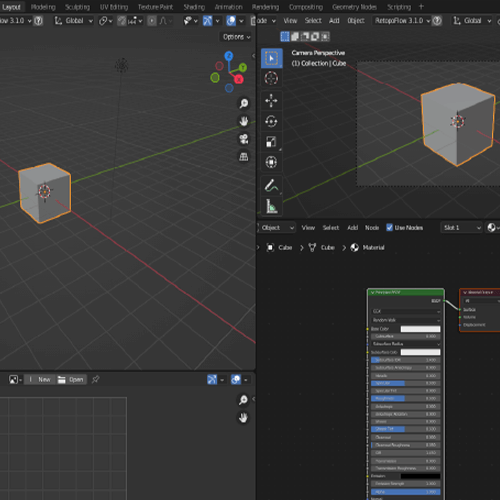The height and width of the screenshot is (500, 500).
Task: Open the Node menu in shader editor
Action: (x=372, y=227)
